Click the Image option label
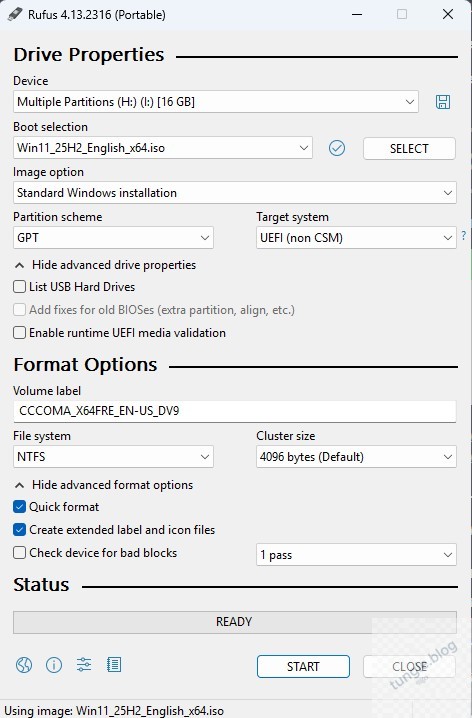The image size is (472, 718). pos(49,172)
